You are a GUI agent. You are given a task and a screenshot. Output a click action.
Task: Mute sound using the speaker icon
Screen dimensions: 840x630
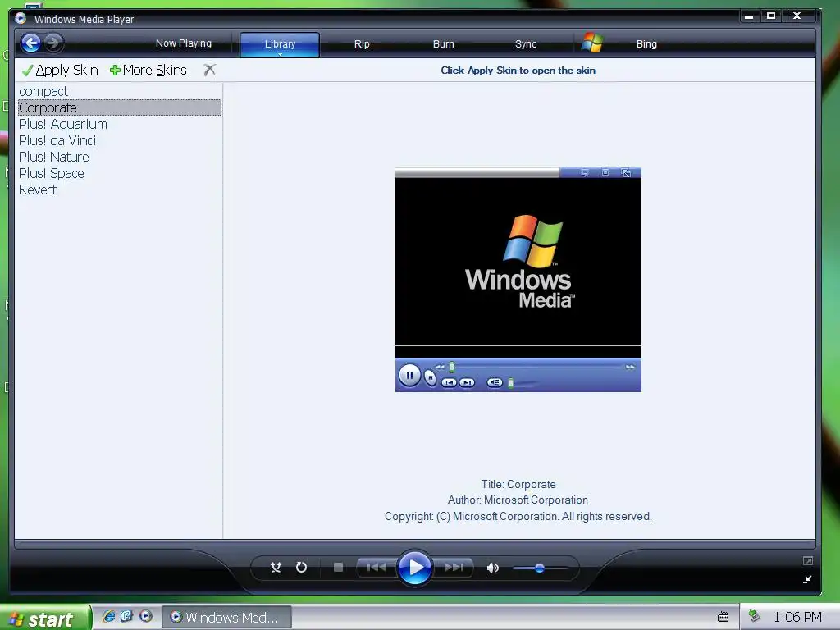492,568
